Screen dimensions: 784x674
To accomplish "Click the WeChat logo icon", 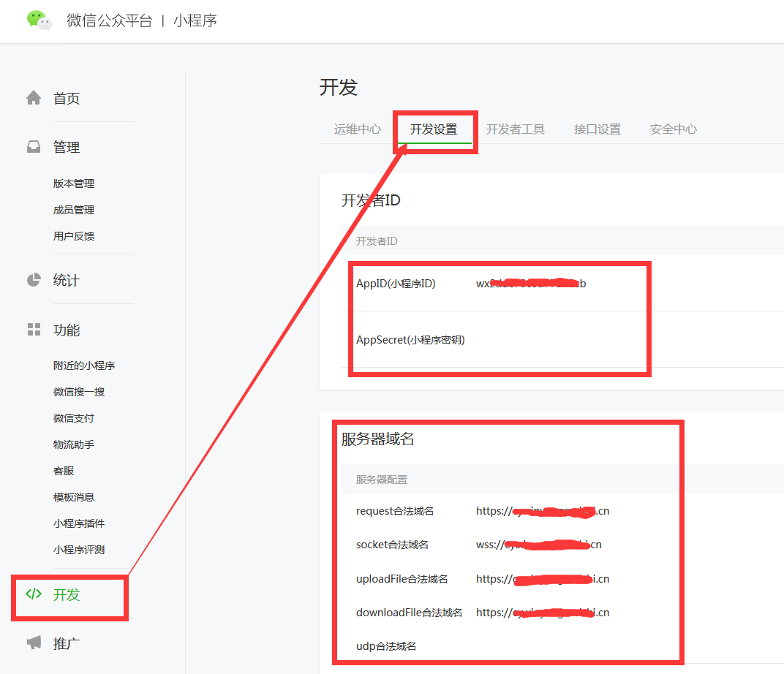I will pyautogui.click(x=39, y=20).
